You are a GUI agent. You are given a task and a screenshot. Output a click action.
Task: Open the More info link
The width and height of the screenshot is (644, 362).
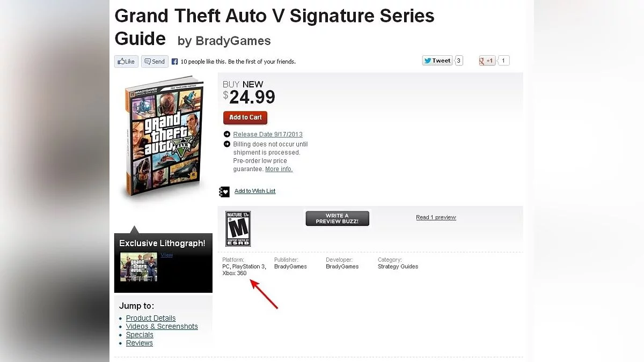(x=279, y=169)
